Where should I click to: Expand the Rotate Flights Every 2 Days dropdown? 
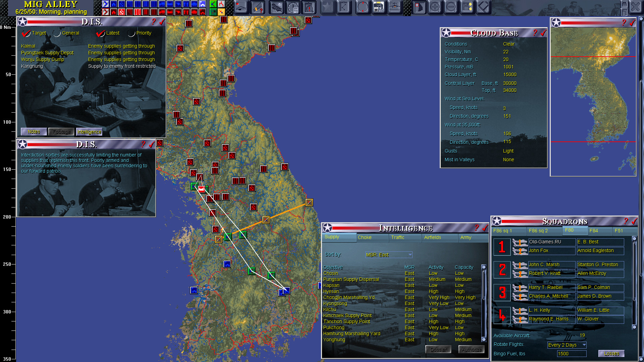567,345
